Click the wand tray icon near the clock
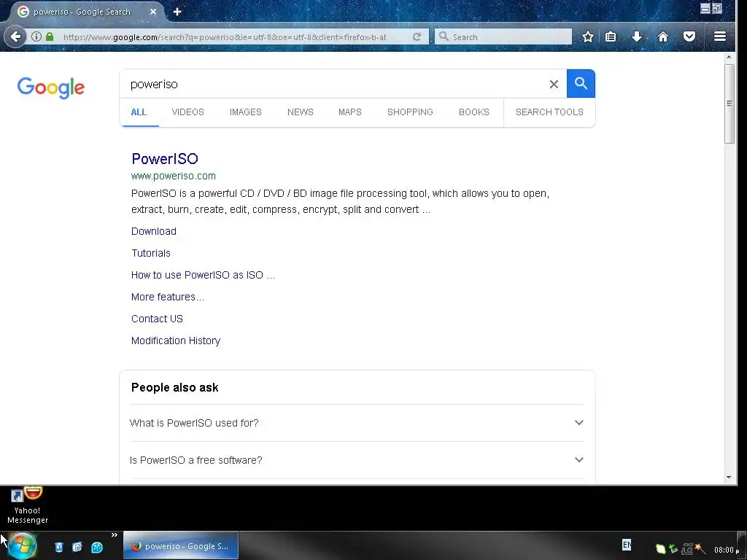The height and width of the screenshot is (560, 747). [700, 548]
